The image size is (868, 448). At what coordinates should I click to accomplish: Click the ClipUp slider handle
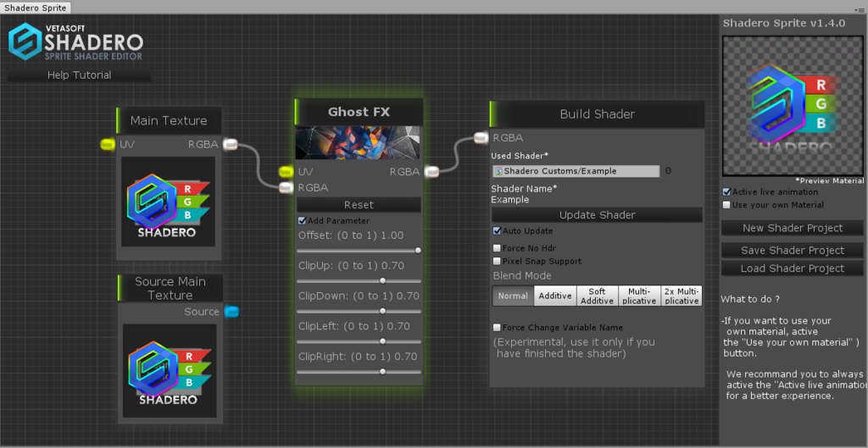(382, 281)
